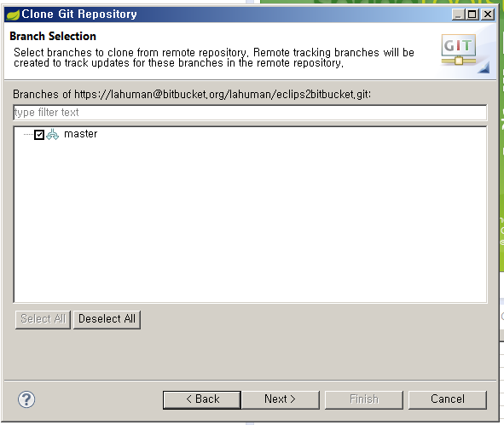Cancel the clone wizard
The image size is (504, 425).
click(448, 400)
